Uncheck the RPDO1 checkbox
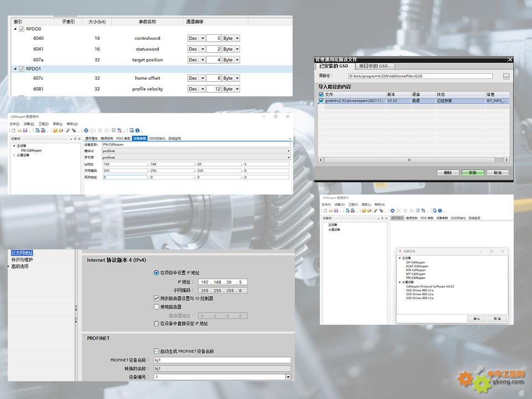Screen dimensions: 532x399 [x=22, y=69]
